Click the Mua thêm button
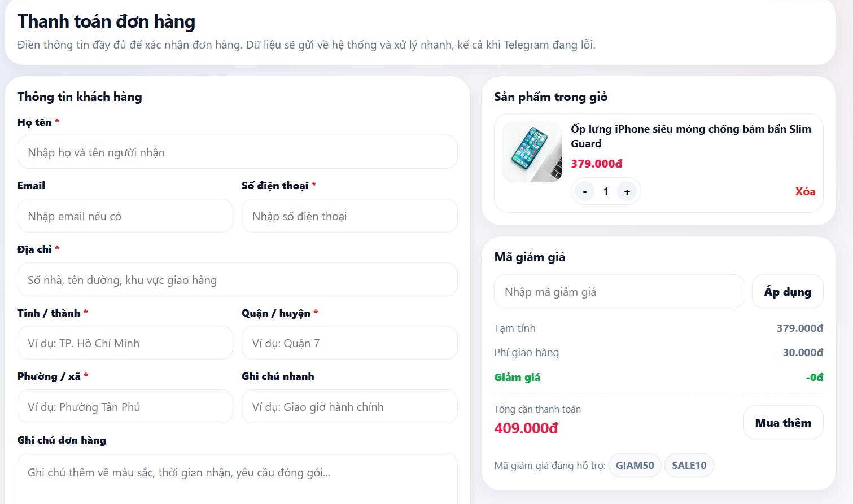This screenshot has height=504, width=853. click(x=783, y=422)
